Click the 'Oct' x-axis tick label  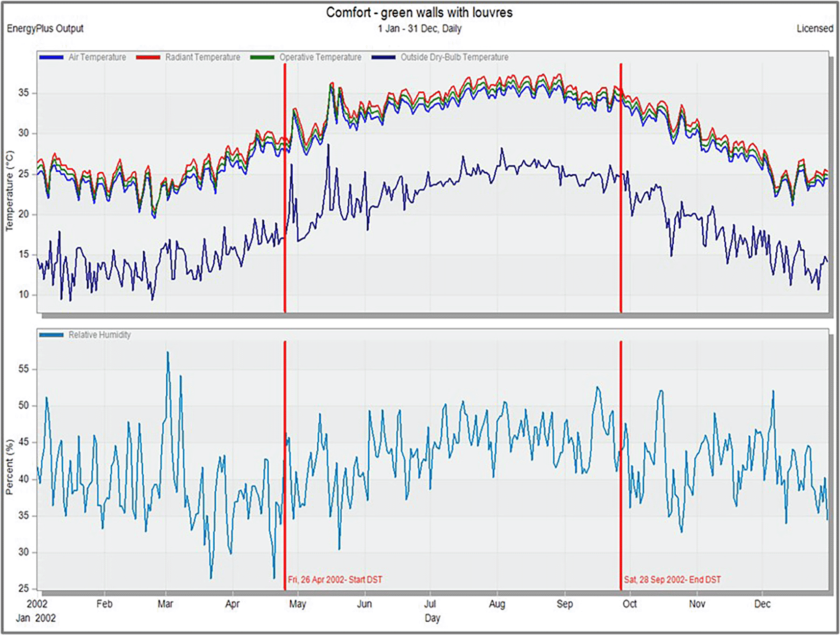tap(630, 604)
